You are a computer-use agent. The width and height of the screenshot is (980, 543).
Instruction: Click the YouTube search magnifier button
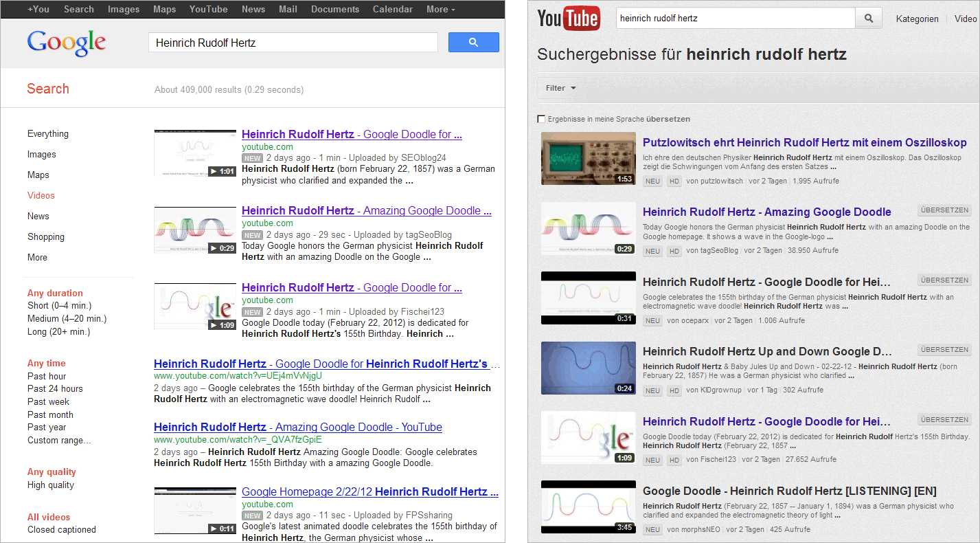(x=869, y=19)
